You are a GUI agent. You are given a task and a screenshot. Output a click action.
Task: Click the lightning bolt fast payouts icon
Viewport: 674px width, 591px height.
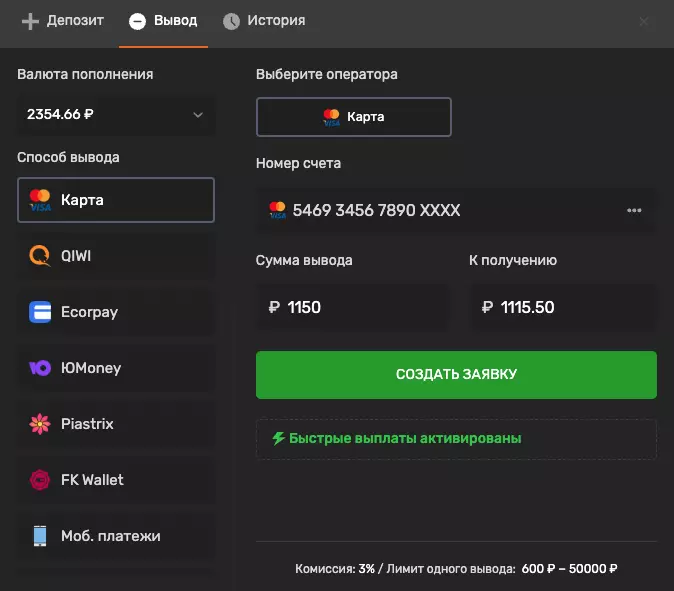(278, 438)
